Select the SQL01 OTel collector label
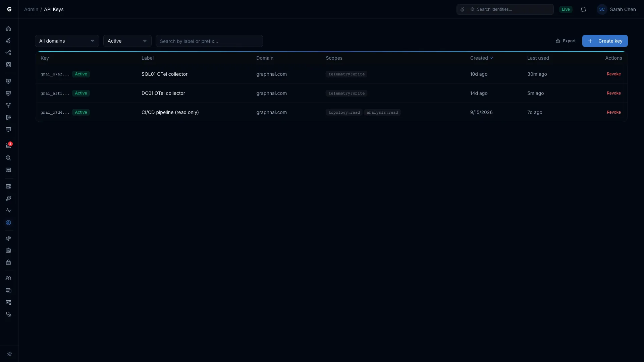Viewport: 644px width, 362px height. click(164, 74)
